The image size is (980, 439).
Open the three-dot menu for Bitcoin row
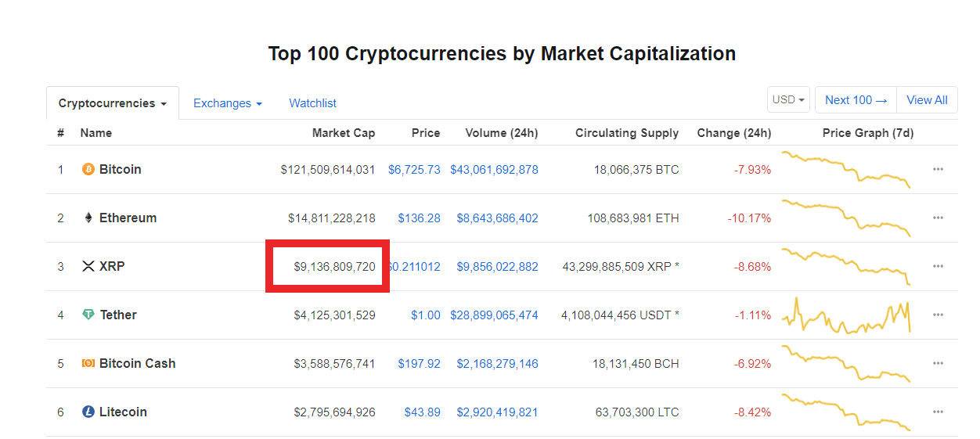tap(938, 169)
